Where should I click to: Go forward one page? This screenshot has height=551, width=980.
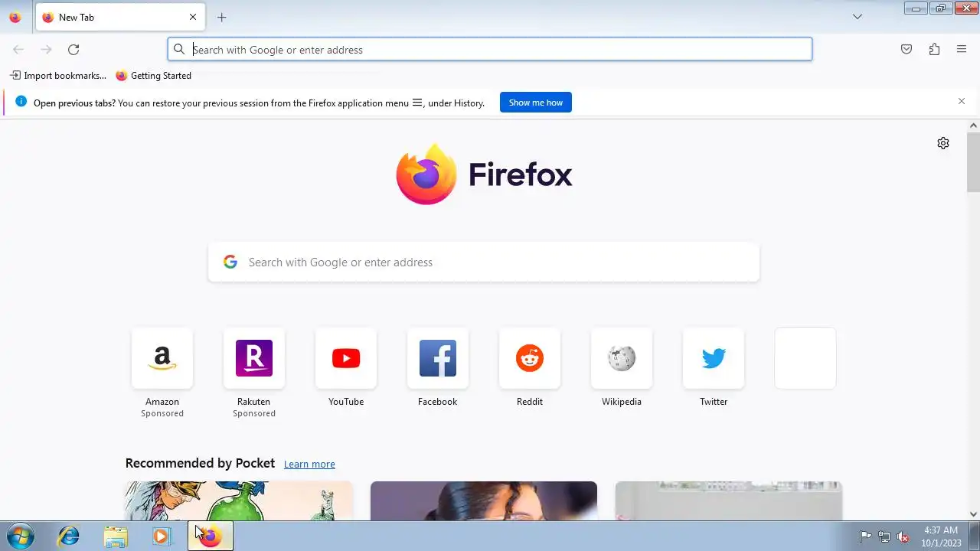point(46,50)
